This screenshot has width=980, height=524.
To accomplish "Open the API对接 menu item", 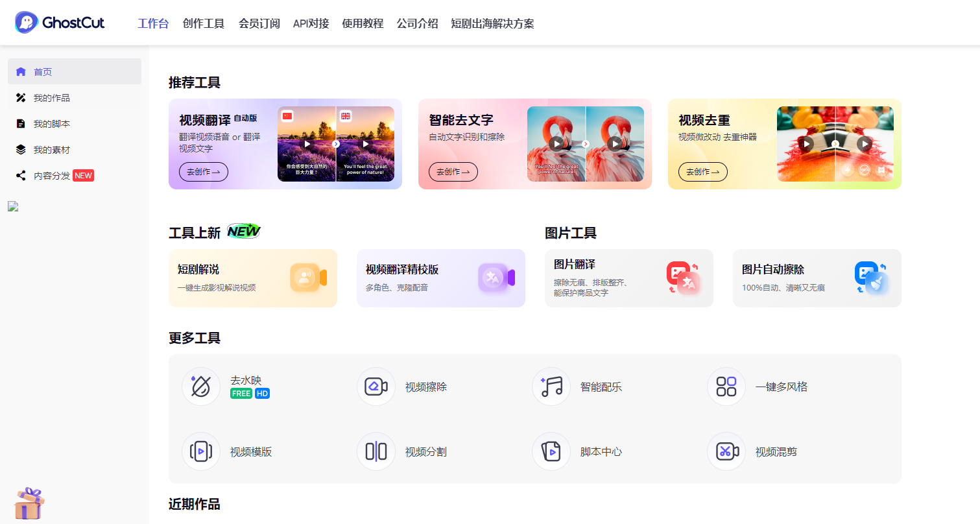I will 311,23.
